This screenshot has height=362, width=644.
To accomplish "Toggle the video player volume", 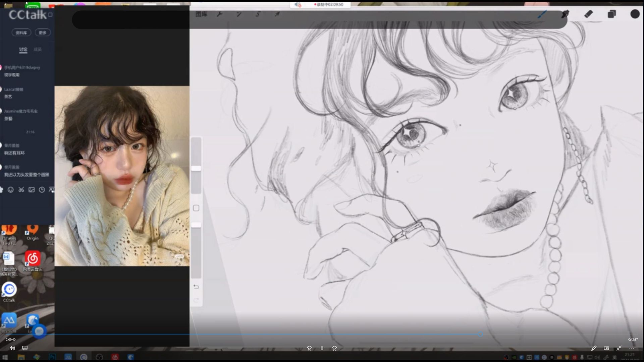I will 12,348.
